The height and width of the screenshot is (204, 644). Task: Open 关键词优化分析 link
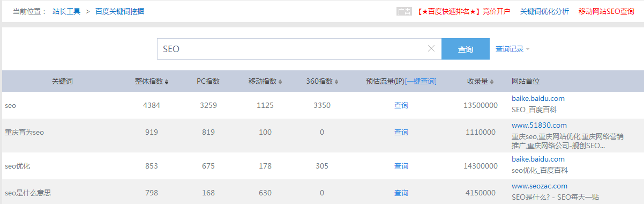click(x=544, y=11)
